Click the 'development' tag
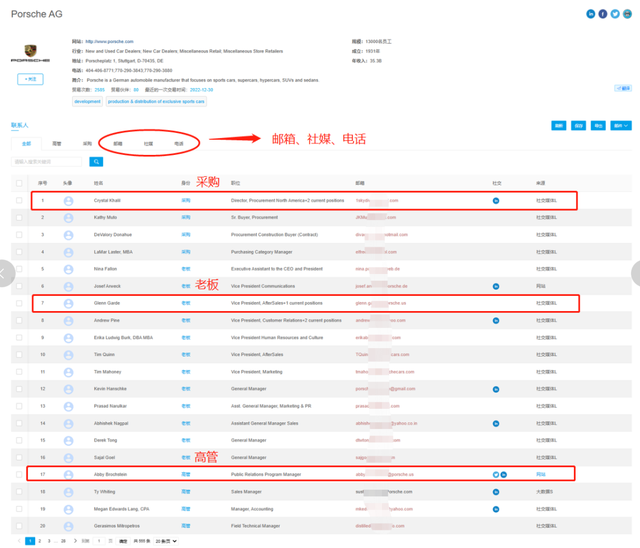Viewport: 640px width, 548px height. coord(87,102)
